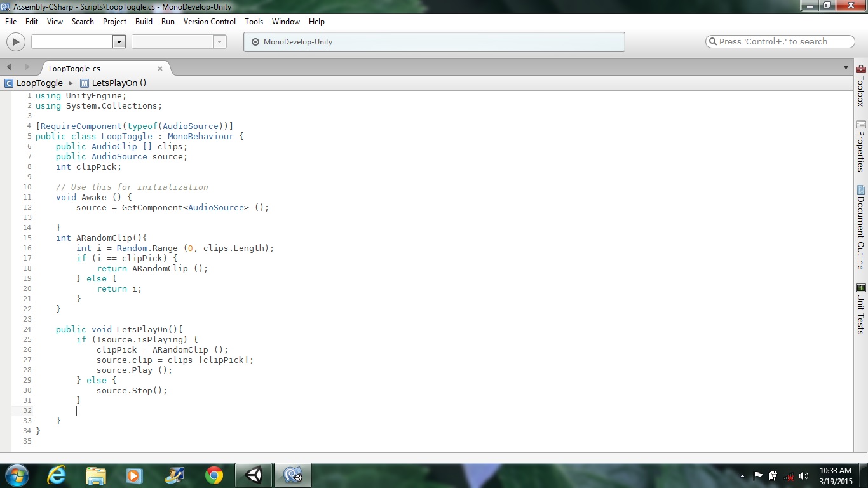Click the Random.Range line
The image size is (868, 488).
175,248
